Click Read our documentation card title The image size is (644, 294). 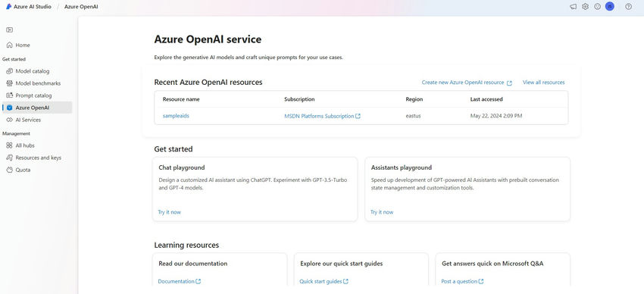[192, 264]
